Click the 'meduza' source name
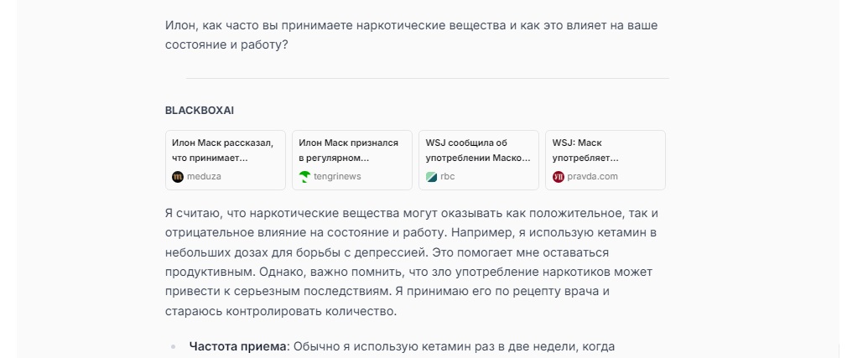The image size is (868, 358). coord(204,177)
